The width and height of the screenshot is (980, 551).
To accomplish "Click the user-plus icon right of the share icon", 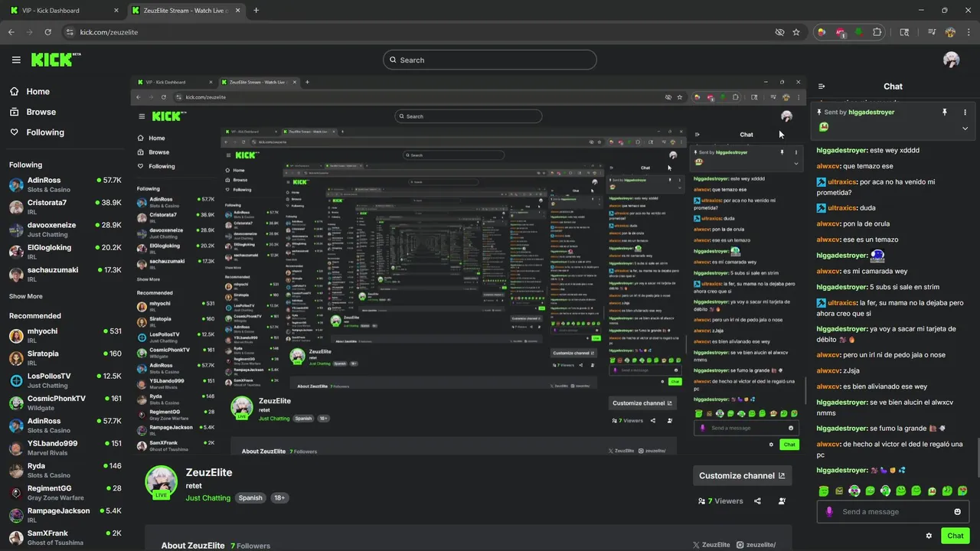I will click(782, 500).
